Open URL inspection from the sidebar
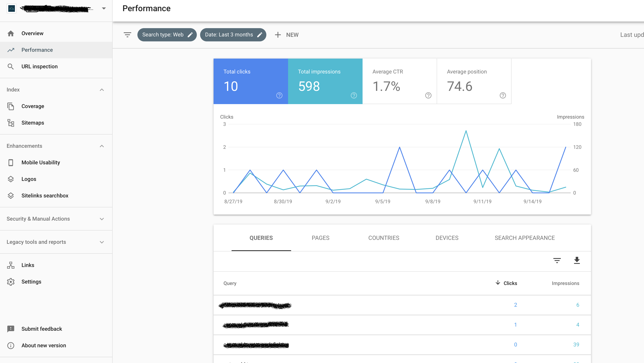The image size is (644, 363). click(x=39, y=66)
